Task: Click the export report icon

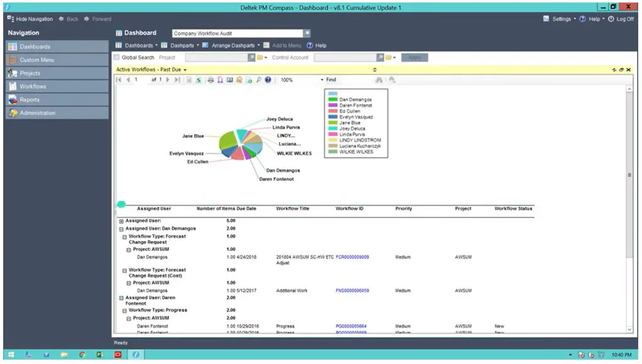Action: [x=239, y=80]
